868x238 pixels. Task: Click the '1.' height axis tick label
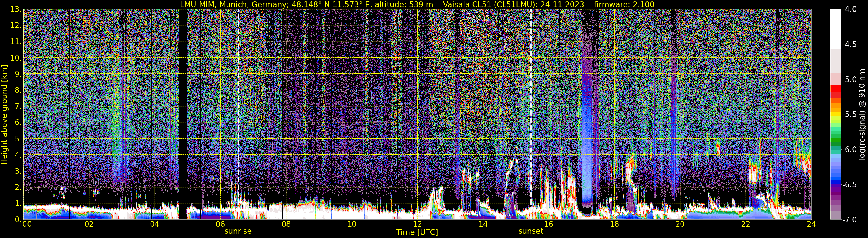[x=18, y=204]
